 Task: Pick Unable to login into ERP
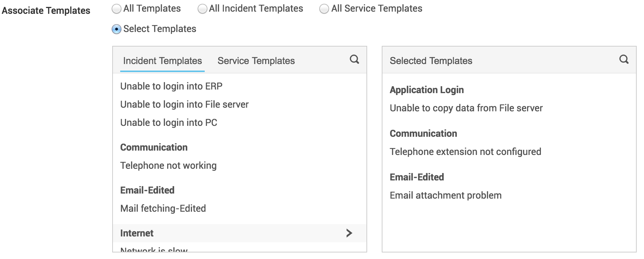171,86
